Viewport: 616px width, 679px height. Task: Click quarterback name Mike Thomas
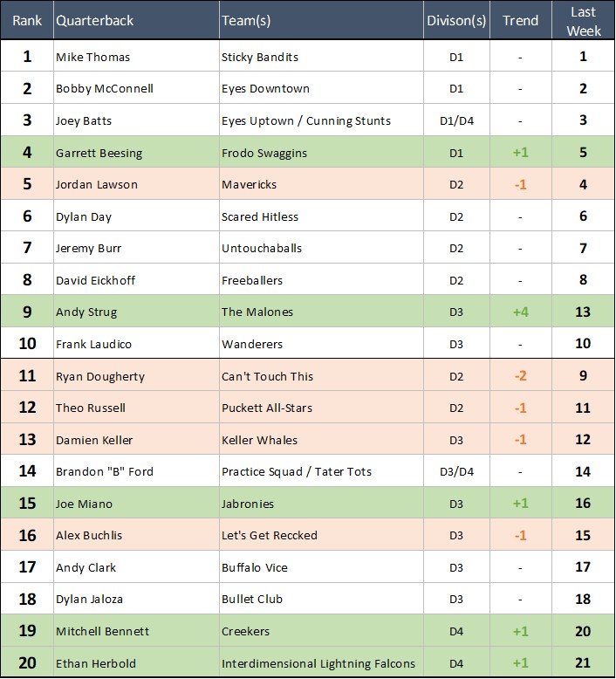(93, 57)
